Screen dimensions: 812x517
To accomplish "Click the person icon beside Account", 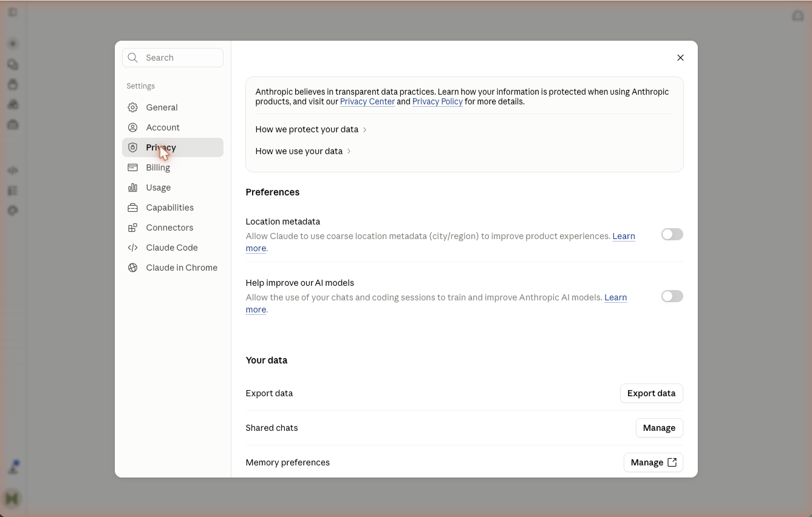I will pyautogui.click(x=132, y=127).
